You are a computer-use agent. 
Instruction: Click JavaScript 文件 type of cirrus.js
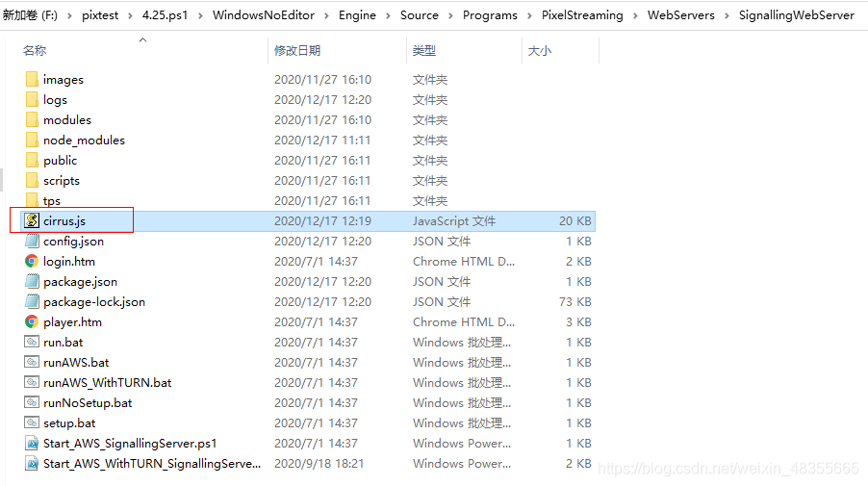click(454, 220)
